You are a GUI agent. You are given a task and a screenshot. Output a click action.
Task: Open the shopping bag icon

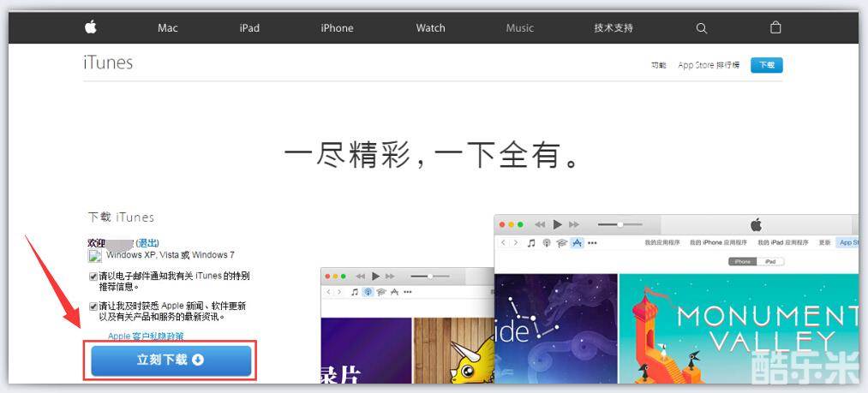click(x=775, y=27)
